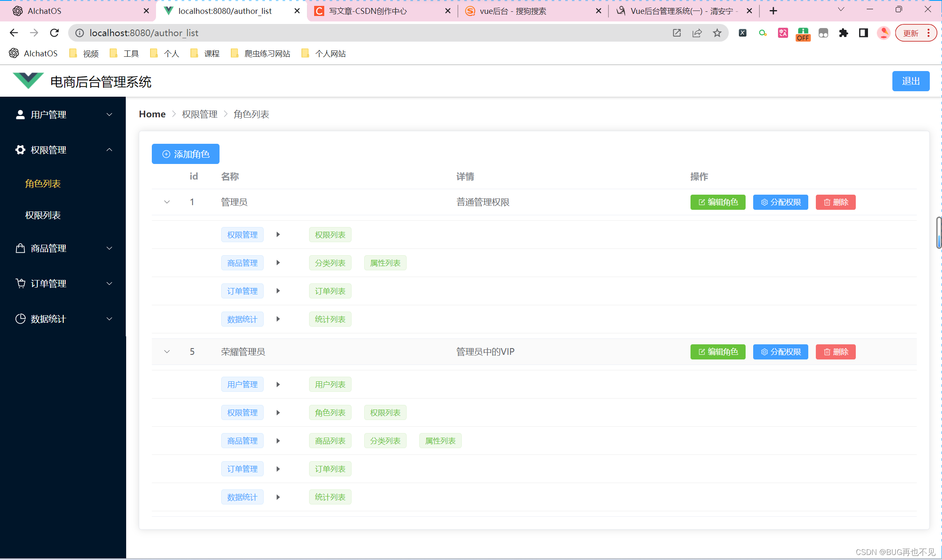The image size is (942, 560).
Task: Click the 个人 bookmark folder
Action: pos(165,53)
